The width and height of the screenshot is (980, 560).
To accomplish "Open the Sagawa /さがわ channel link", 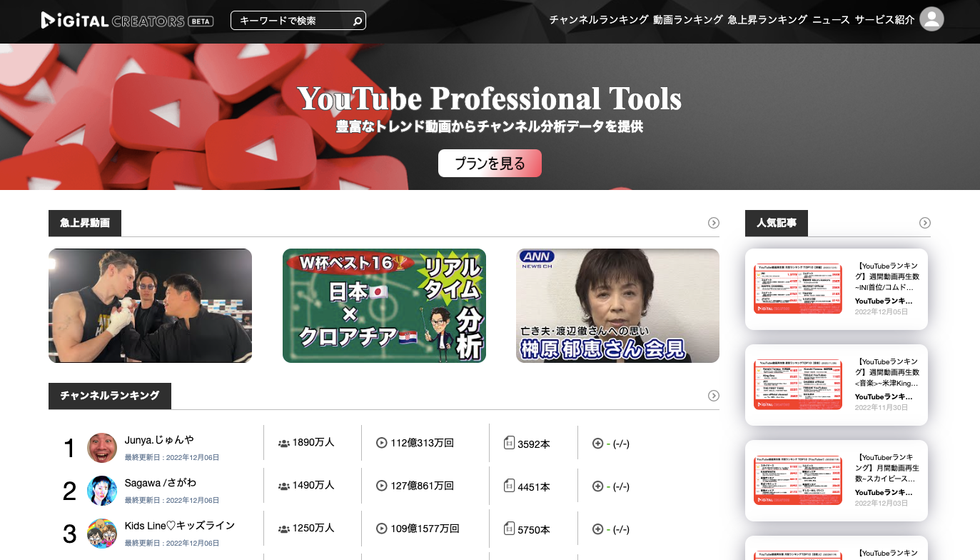I will tap(160, 483).
